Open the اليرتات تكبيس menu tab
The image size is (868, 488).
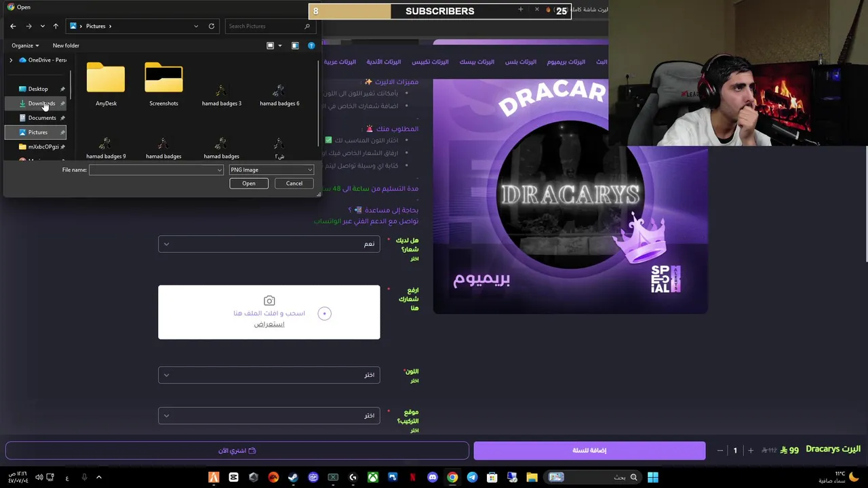pyautogui.click(x=430, y=62)
